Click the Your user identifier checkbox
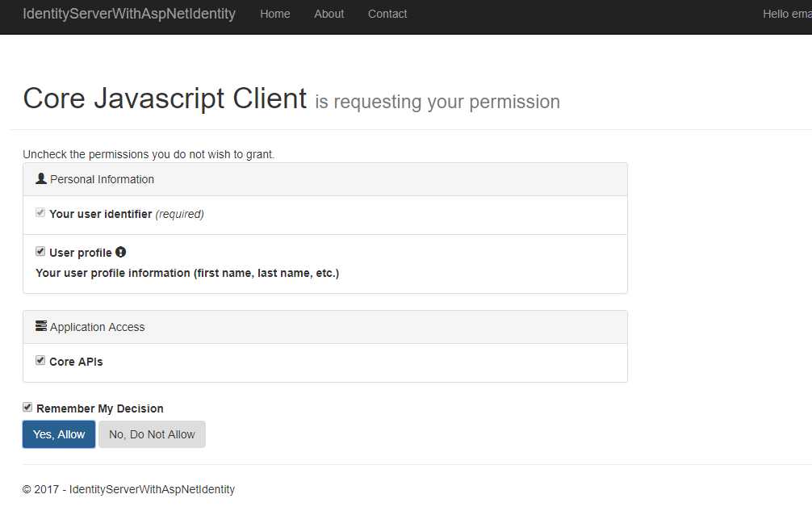 tap(40, 213)
